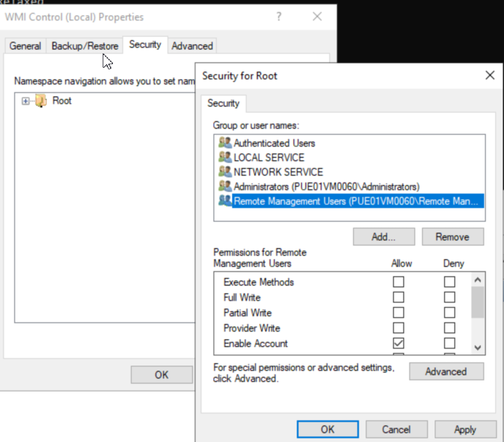Click the Remote Management Users group icon
This screenshot has width=504, height=442.
[x=225, y=201]
